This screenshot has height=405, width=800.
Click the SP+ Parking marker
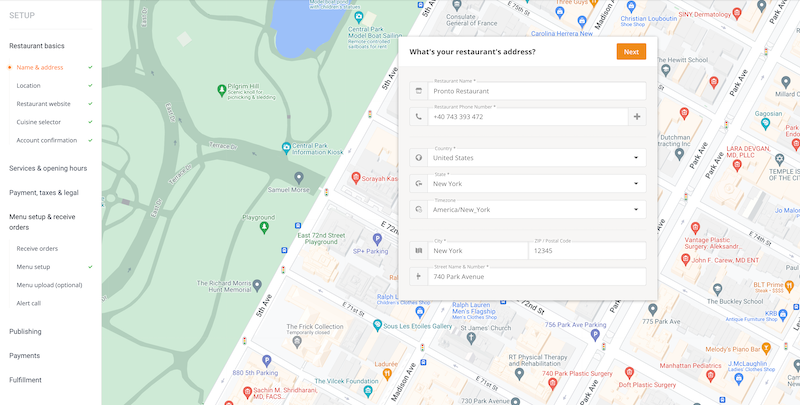point(377,239)
